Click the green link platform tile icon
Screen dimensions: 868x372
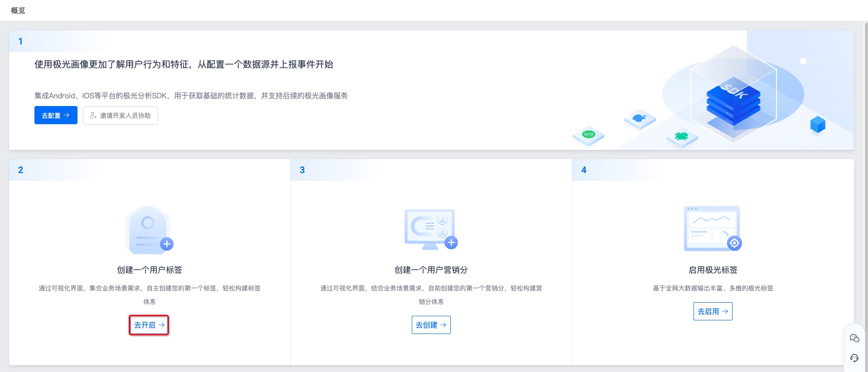[588, 135]
